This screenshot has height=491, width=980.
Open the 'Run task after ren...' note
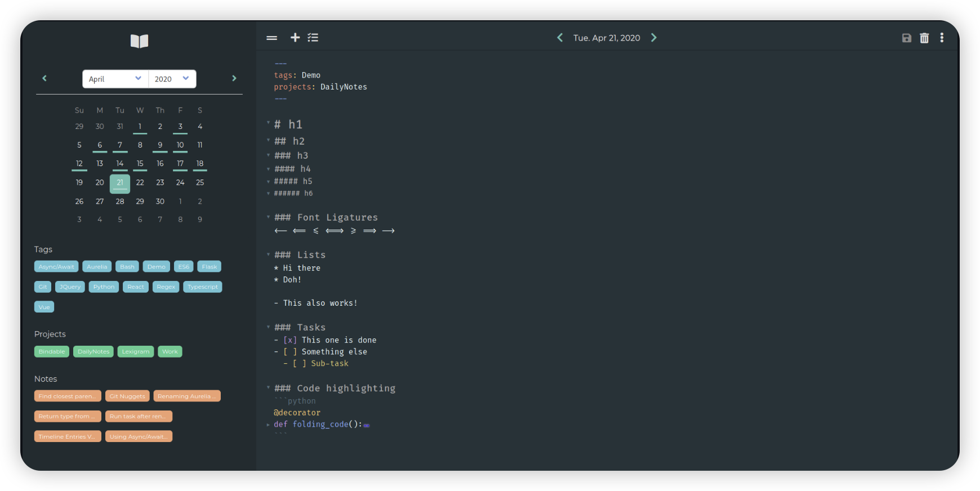click(139, 417)
